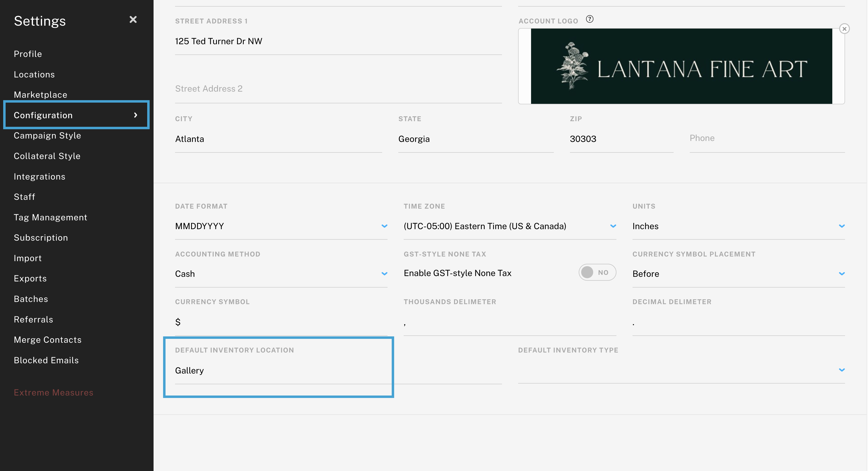Close the Settings panel
The height and width of the screenshot is (471, 868).
point(133,20)
